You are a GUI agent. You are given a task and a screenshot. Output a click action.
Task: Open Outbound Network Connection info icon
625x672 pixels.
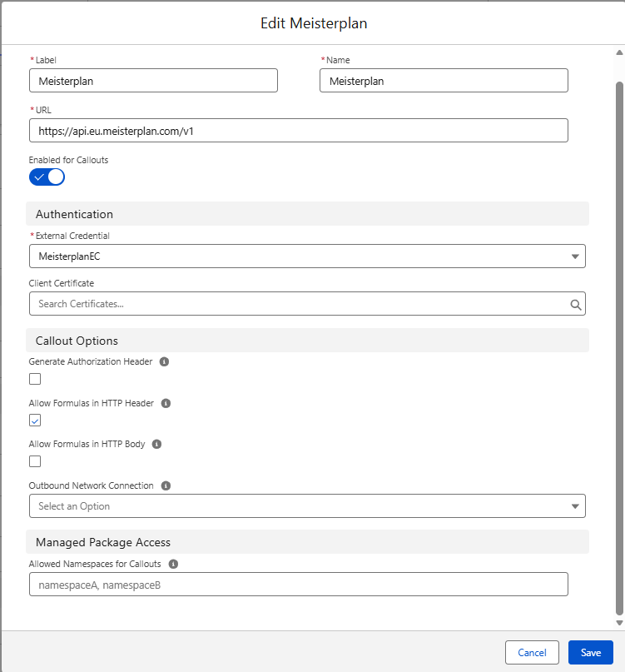click(166, 485)
